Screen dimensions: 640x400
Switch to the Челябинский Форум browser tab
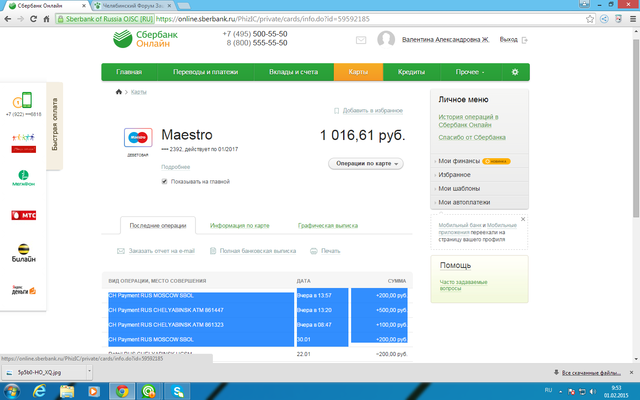click(133, 6)
